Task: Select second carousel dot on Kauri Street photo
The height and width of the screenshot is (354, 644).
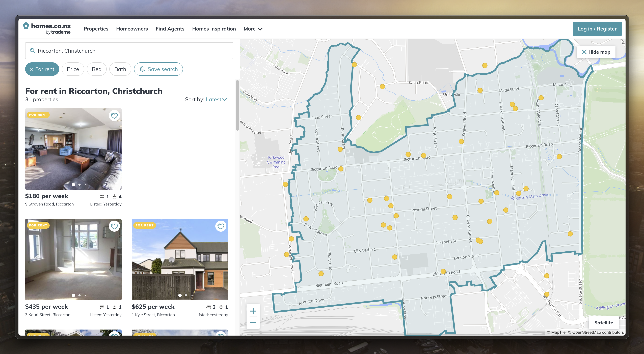Action: pyautogui.click(x=79, y=295)
